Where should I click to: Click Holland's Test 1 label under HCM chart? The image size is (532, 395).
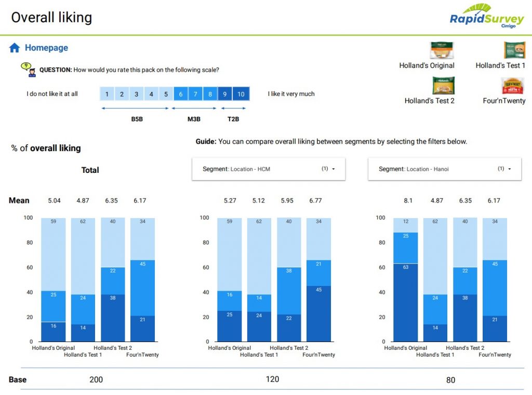point(259,355)
